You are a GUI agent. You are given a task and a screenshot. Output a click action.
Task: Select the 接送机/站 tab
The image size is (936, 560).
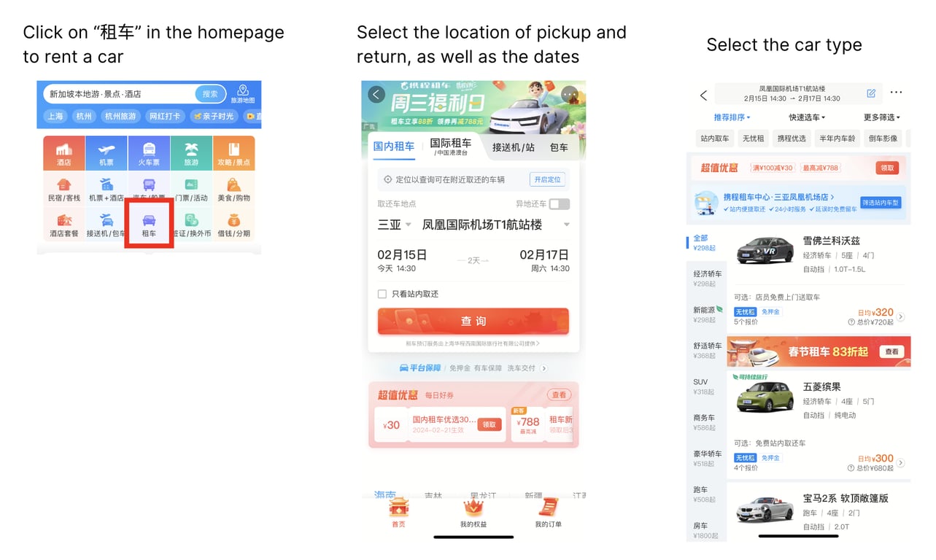514,147
